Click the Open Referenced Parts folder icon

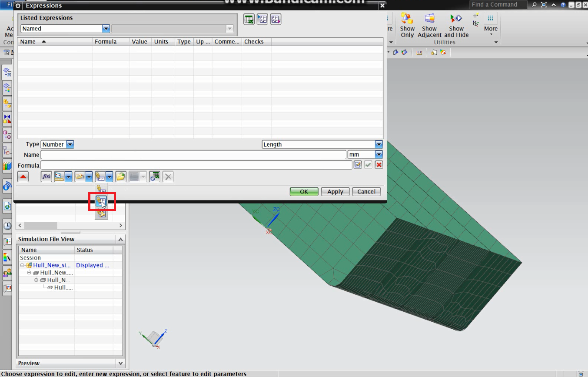(x=121, y=177)
